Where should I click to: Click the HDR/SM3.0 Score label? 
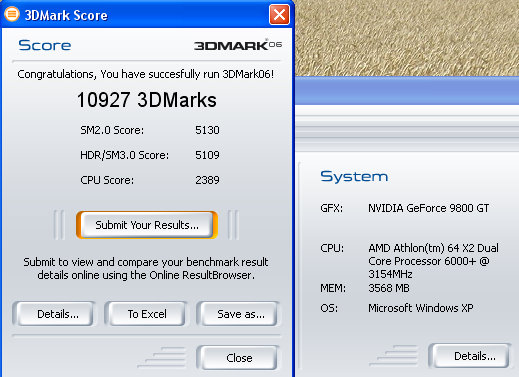click(x=124, y=155)
